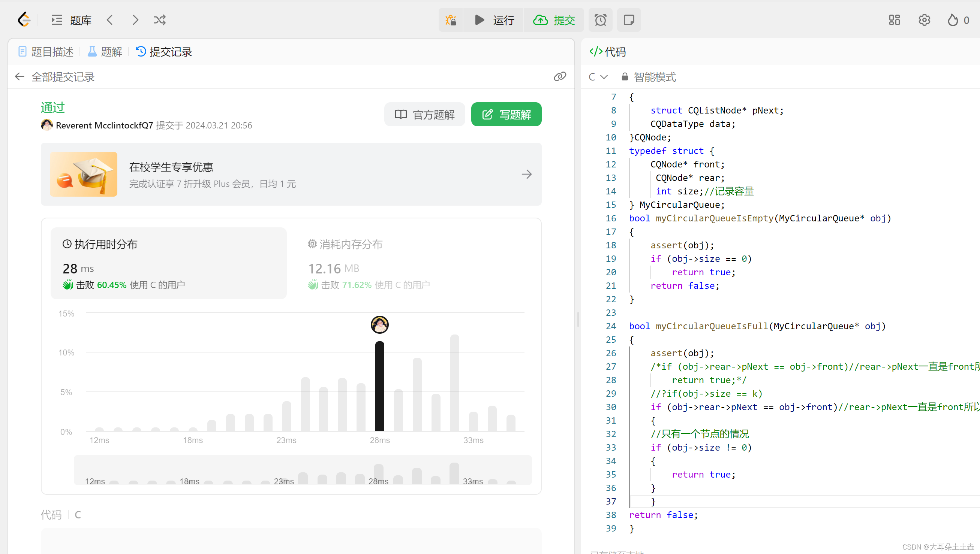Click the code brackets icon beside 代码

click(595, 51)
